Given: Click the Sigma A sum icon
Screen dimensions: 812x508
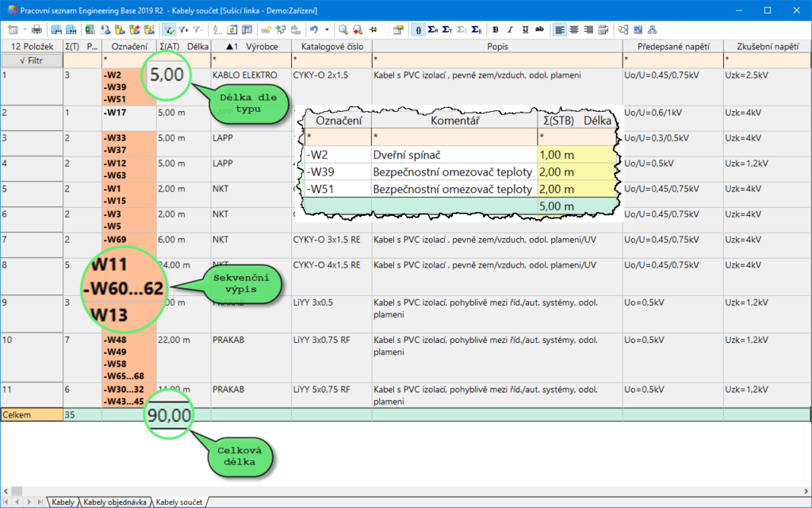Looking at the screenshot, I should [432, 29].
